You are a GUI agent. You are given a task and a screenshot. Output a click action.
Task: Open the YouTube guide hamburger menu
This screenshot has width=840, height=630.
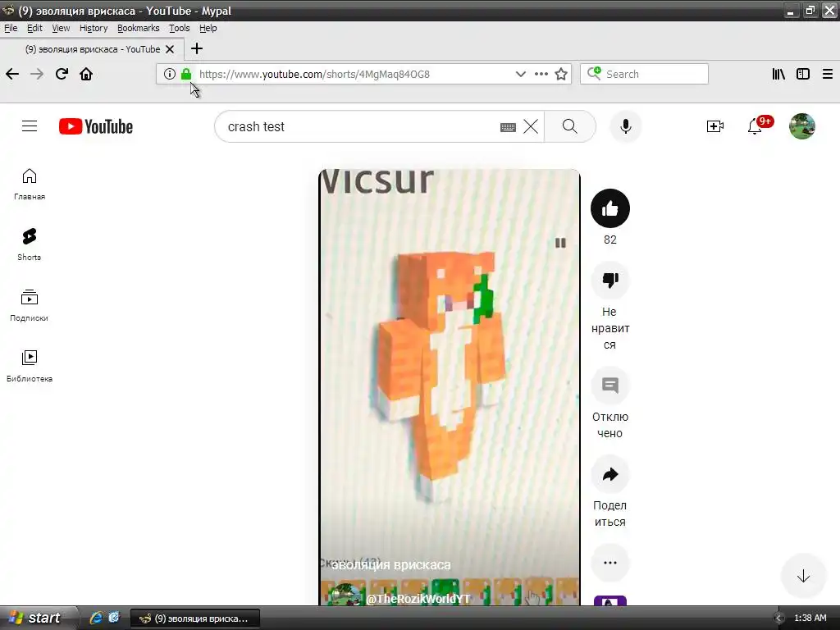coord(30,126)
